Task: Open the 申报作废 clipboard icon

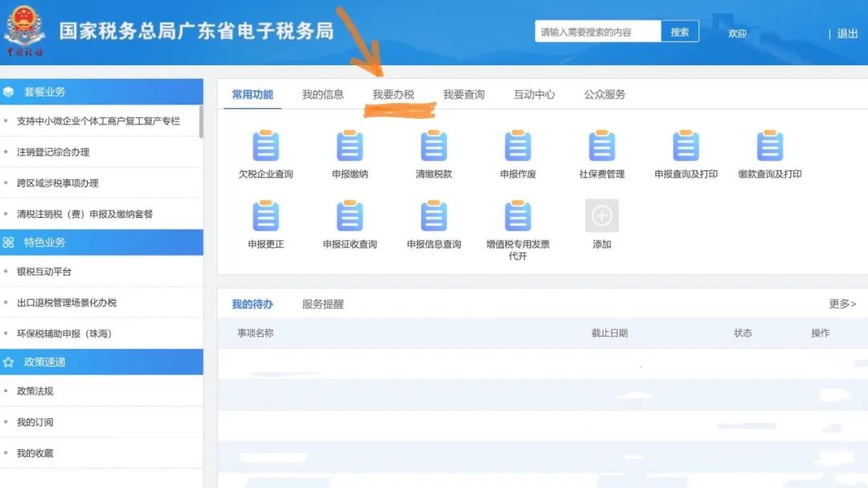Action: tap(518, 146)
